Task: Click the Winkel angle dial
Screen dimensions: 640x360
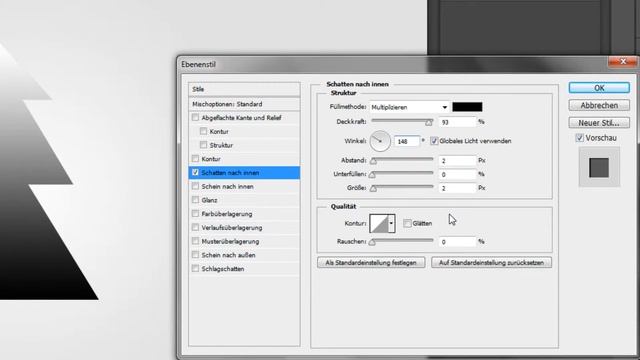Action: (x=380, y=141)
